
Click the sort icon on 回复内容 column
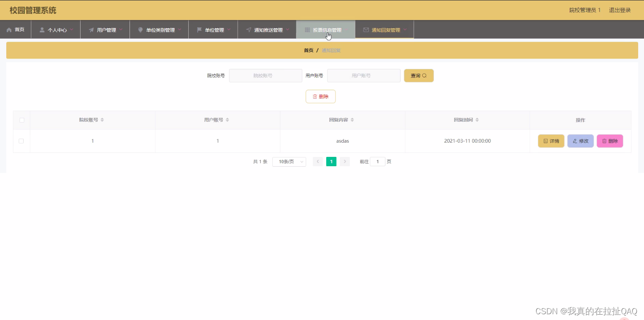click(352, 120)
